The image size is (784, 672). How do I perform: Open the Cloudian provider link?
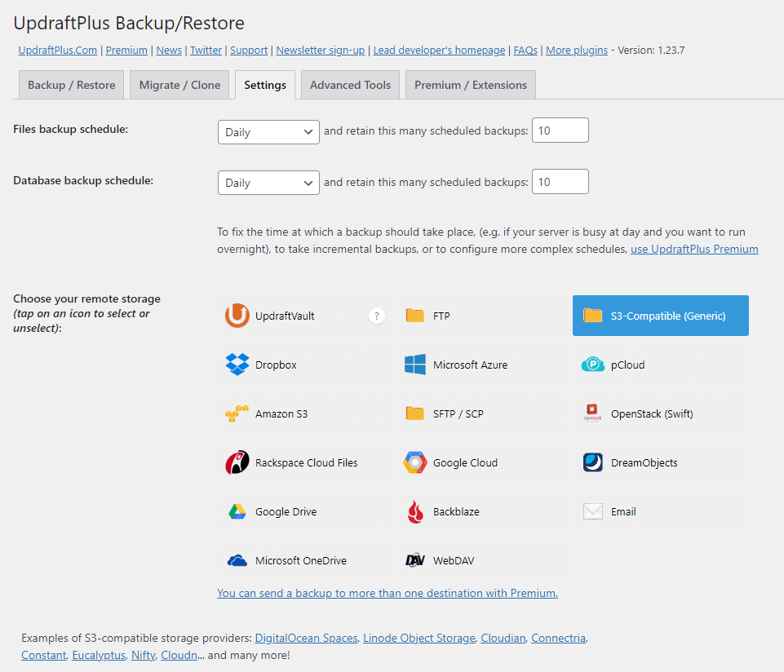point(503,638)
